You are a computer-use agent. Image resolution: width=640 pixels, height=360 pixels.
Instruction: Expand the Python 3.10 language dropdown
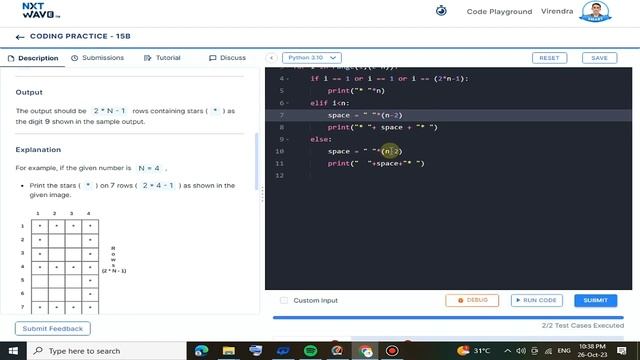coord(312,58)
